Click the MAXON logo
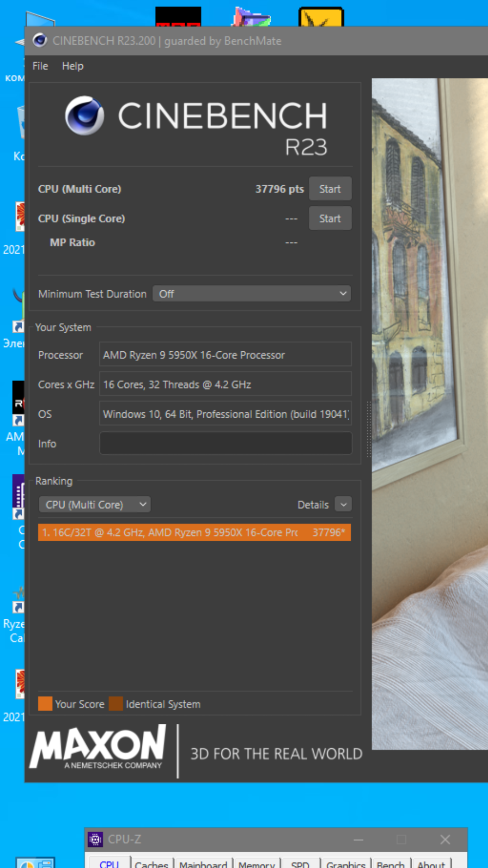 (98, 747)
